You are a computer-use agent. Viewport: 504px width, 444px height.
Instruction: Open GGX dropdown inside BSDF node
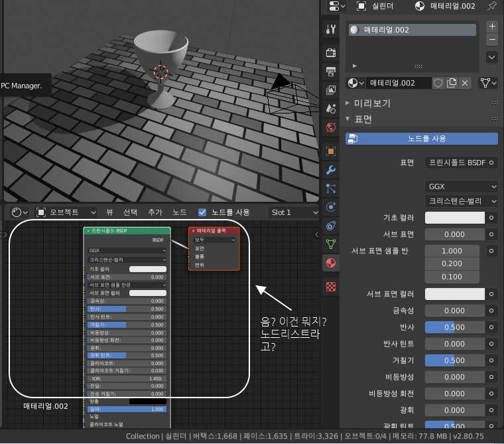127,251
